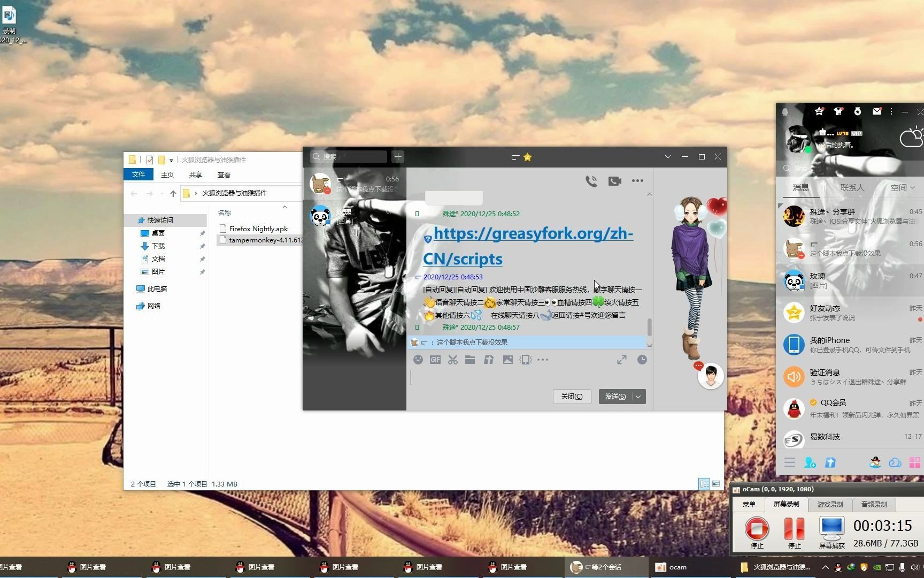Select 此电脑 in Explorer sidebar

[x=157, y=288]
